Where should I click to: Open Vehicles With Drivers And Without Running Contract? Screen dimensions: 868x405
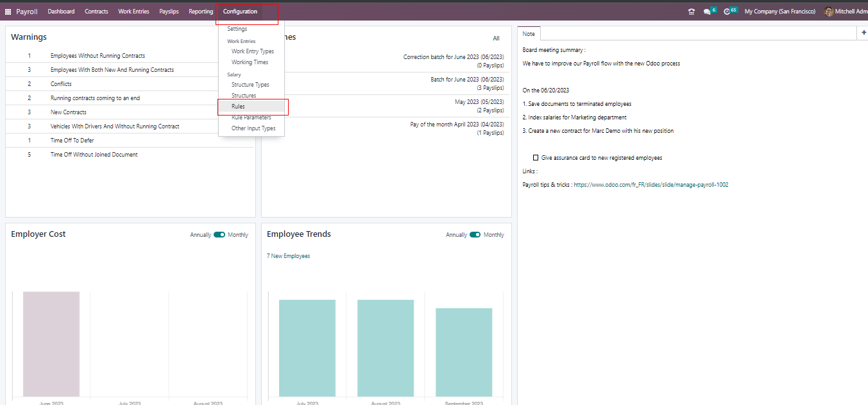pos(115,126)
